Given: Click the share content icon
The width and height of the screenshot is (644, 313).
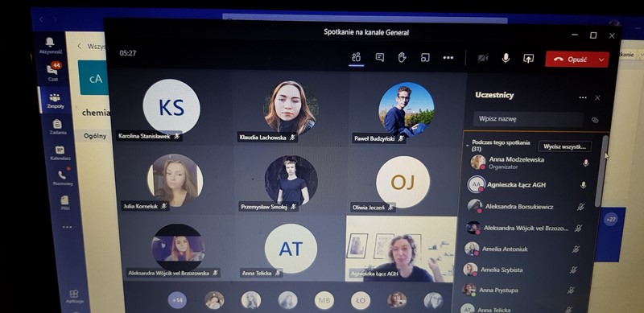Looking at the screenshot, I should click(528, 59).
